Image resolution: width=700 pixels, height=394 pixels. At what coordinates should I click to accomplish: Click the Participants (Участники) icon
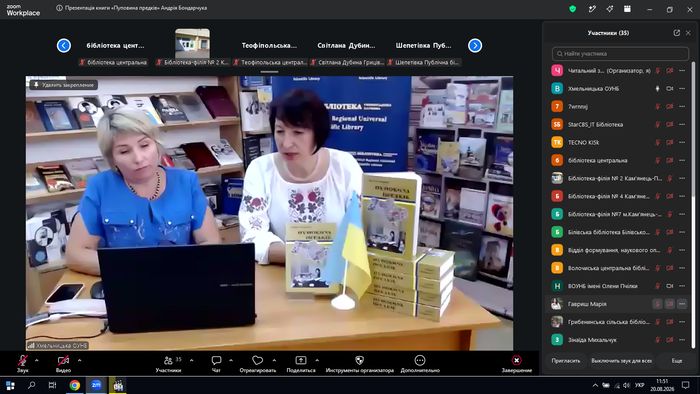[x=168, y=360]
